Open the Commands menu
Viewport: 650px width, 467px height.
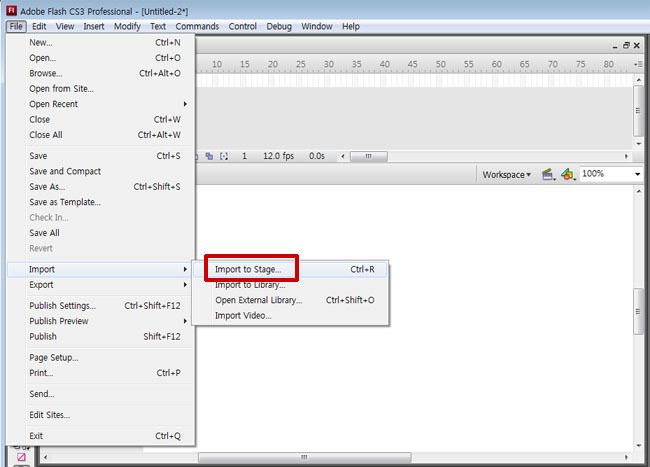tap(197, 27)
